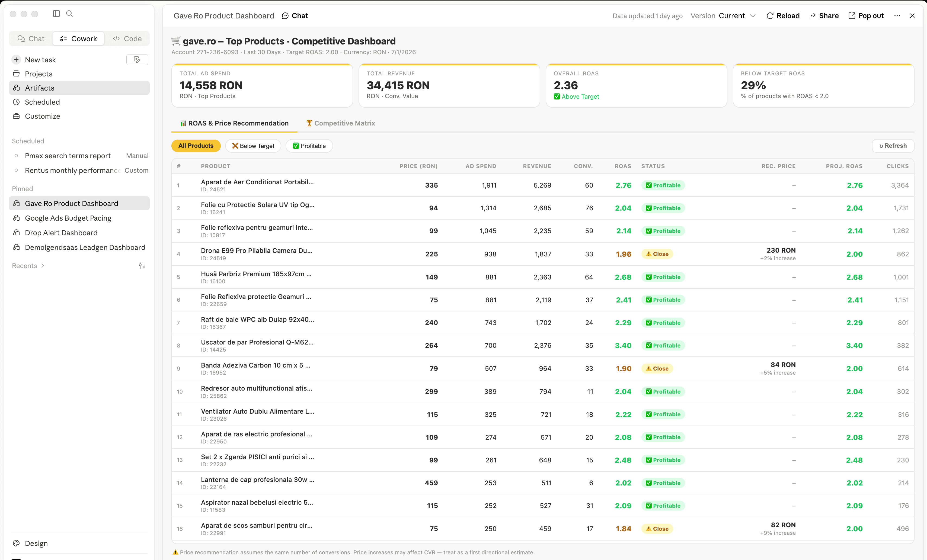This screenshot has height=560, width=927.
Task: Click the new task compose icon
Action: coord(137,59)
